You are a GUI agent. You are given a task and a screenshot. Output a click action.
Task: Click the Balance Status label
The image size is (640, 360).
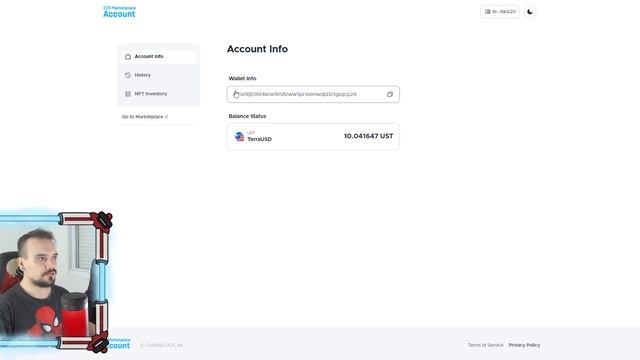click(x=247, y=116)
